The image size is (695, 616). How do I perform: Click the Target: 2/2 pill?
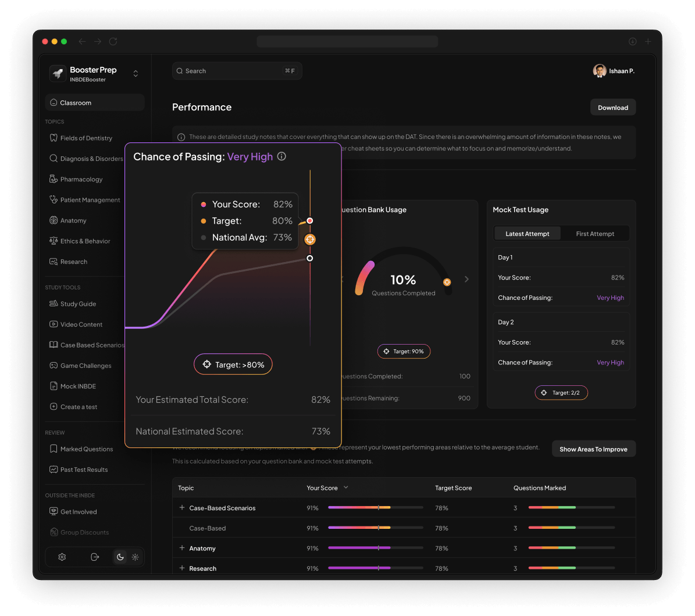561,393
